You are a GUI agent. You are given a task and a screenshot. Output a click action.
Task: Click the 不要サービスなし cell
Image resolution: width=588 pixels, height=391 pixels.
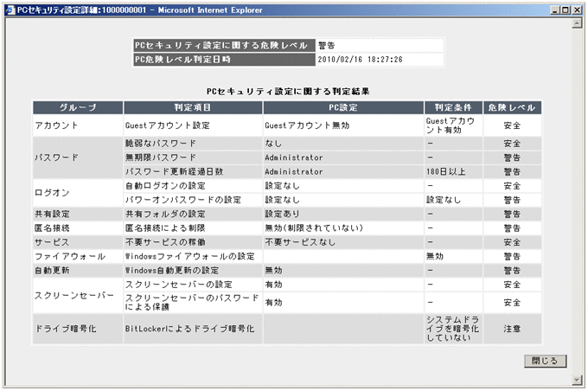[343, 242]
